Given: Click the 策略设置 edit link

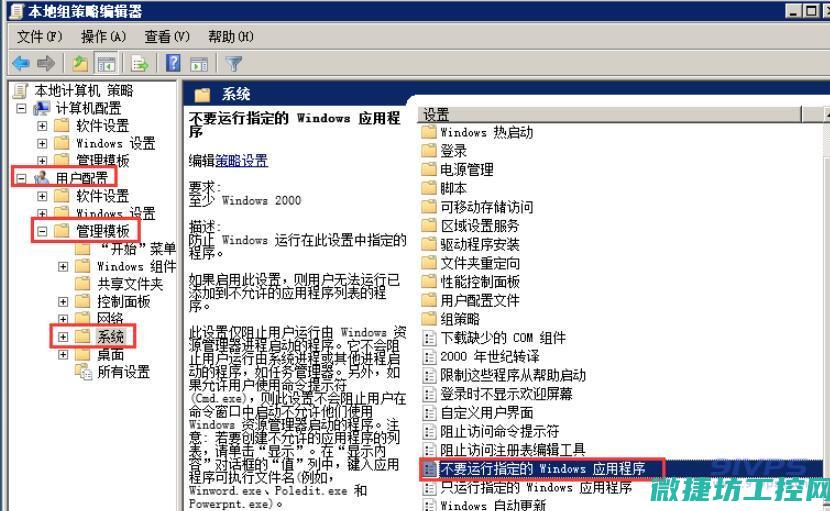Looking at the screenshot, I should pyautogui.click(x=241, y=160).
